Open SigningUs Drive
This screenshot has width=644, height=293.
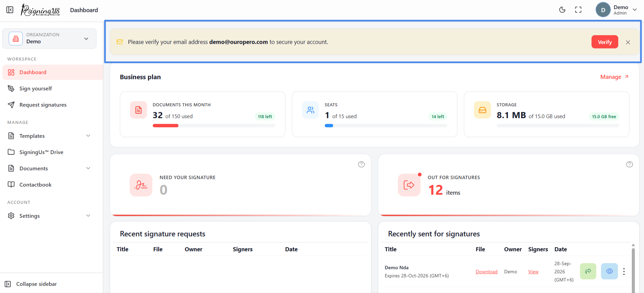52,152
